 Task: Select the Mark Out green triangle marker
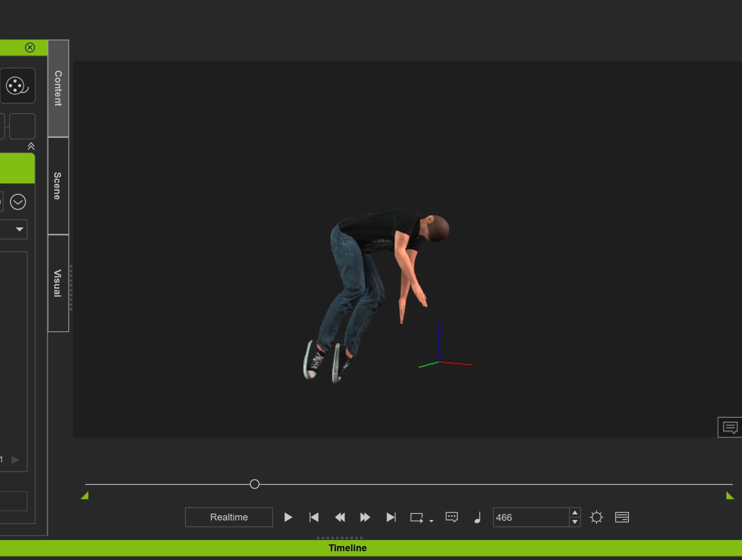coord(730,495)
